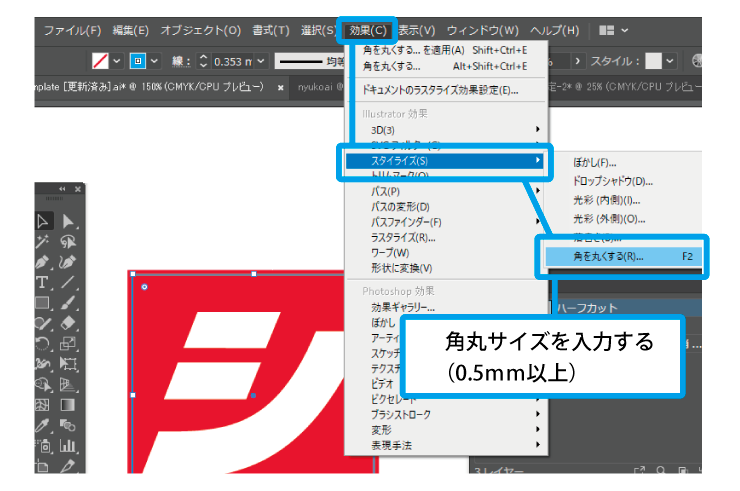Select the Magic Wand tool
Viewport: 740px width, 491px height.
(x=43, y=242)
